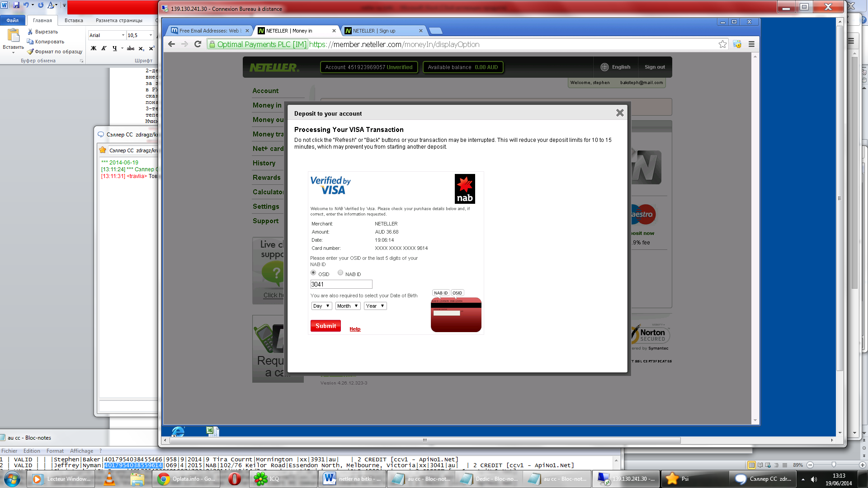868x488 pixels.
Task: Open Customize Quick Access Toolbar dropdown
Action: [x=64, y=5]
